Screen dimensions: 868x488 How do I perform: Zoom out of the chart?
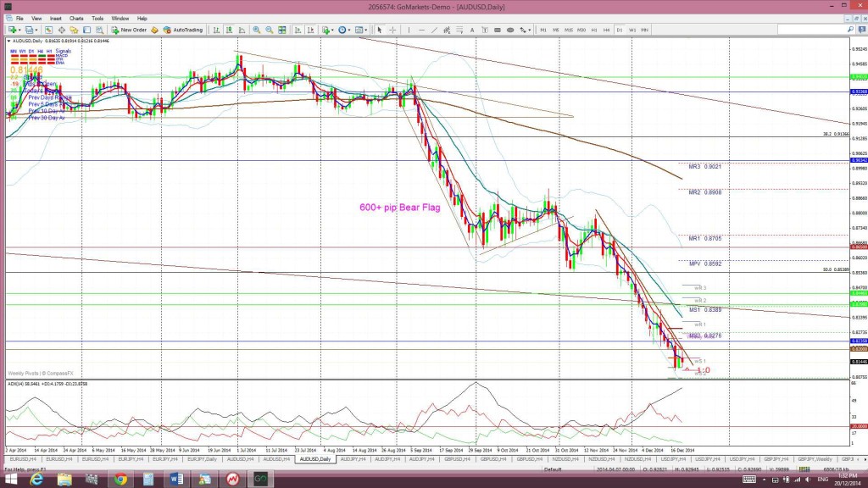[269, 30]
